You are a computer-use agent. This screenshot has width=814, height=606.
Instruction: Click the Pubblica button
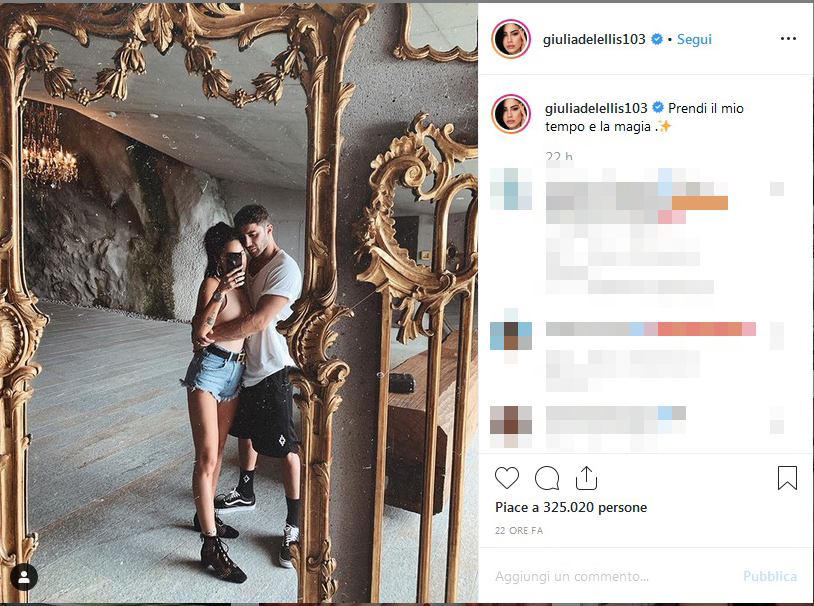coord(769,576)
